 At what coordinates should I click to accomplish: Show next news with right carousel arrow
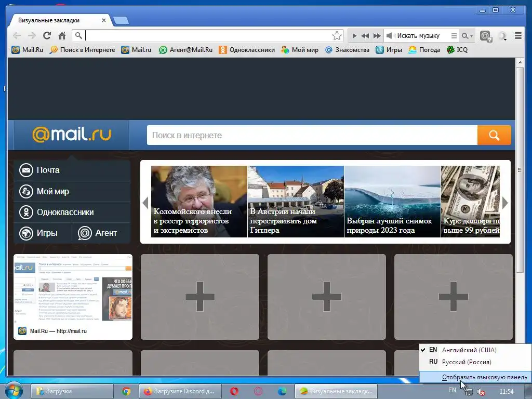tap(505, 203)
